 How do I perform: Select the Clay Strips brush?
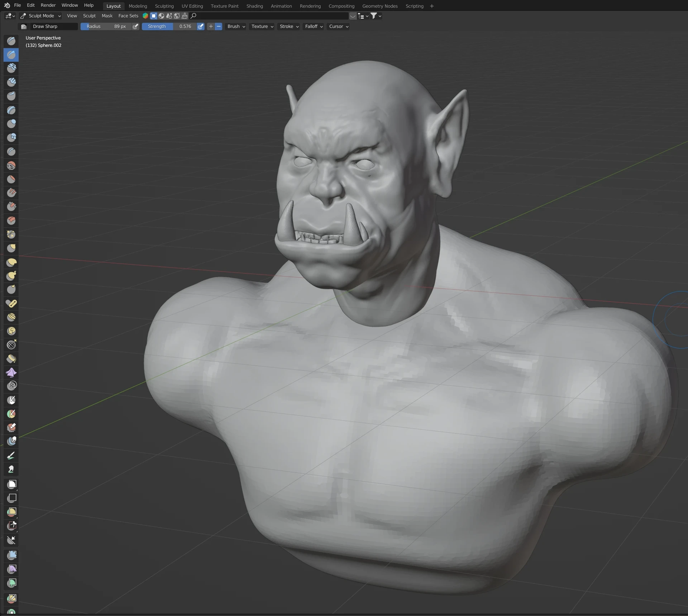[x=11, y=82]
